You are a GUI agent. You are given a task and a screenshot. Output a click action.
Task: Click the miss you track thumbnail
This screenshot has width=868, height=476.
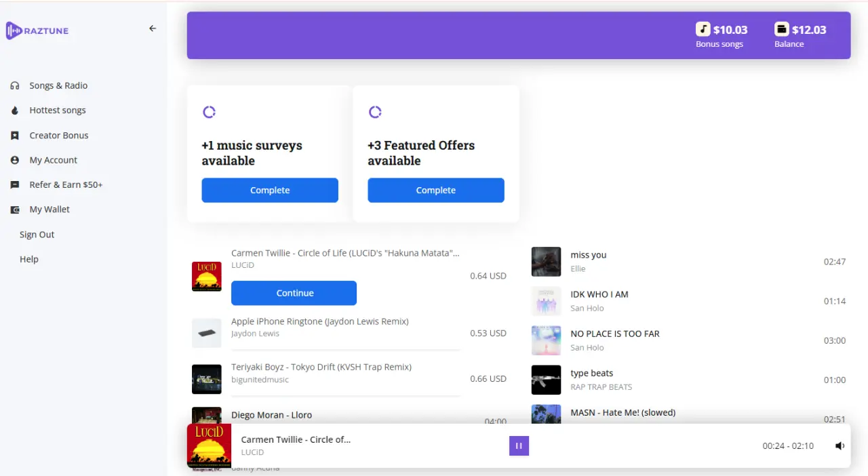coord(546,262)
